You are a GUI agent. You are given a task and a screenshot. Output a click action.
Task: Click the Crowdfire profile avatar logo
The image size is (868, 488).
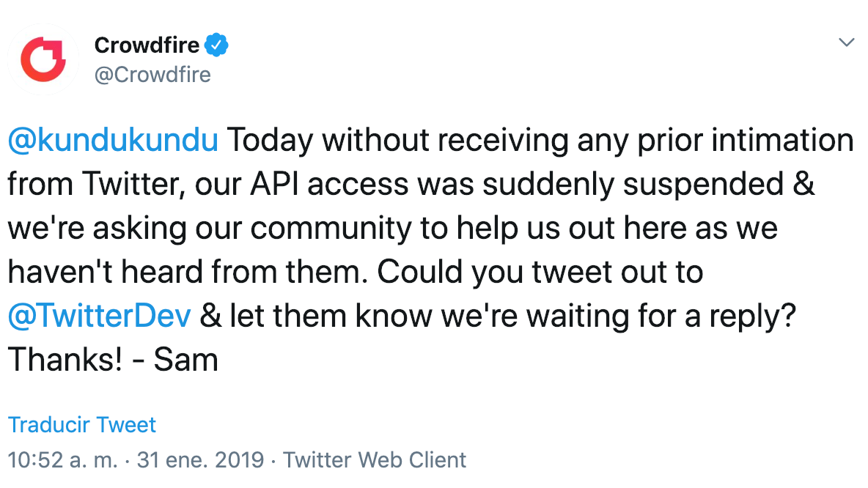43,59
